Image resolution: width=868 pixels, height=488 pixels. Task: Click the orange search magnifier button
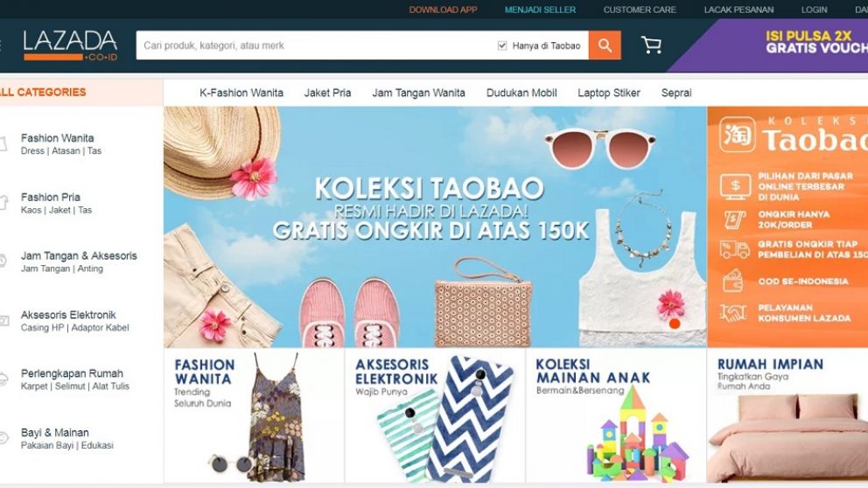tap(605, 45)
